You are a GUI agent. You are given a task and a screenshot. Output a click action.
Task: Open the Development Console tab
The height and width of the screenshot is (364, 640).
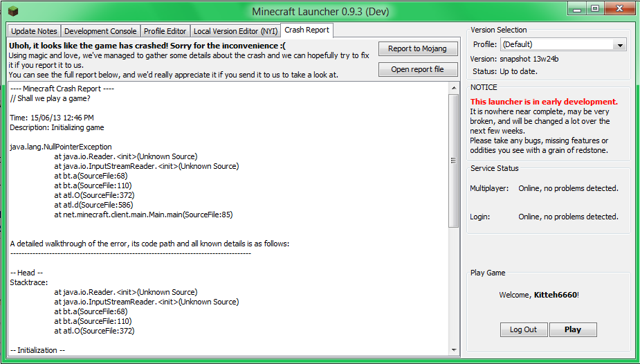click(x=100, y=31)
